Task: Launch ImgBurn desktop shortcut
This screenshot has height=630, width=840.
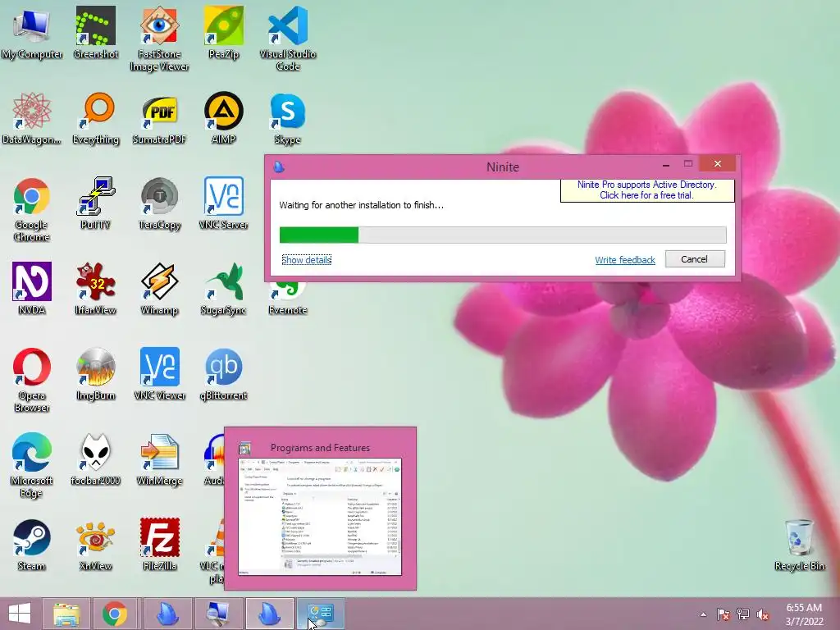Action: (95, 374)
